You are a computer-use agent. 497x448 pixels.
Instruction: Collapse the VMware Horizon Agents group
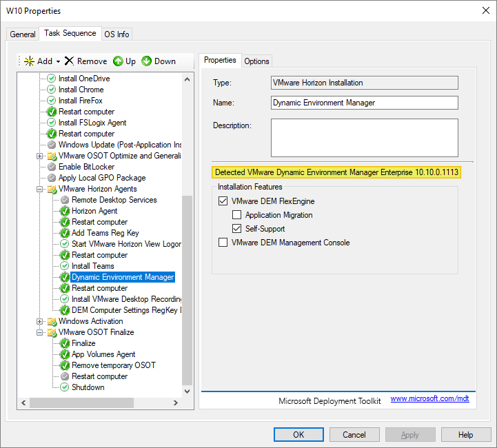40,189
